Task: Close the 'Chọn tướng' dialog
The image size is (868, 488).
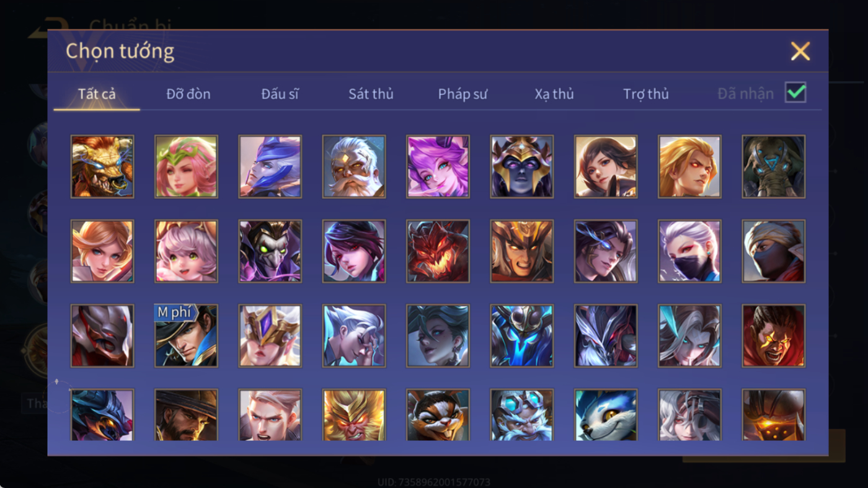Action: [x=800, y=51]
